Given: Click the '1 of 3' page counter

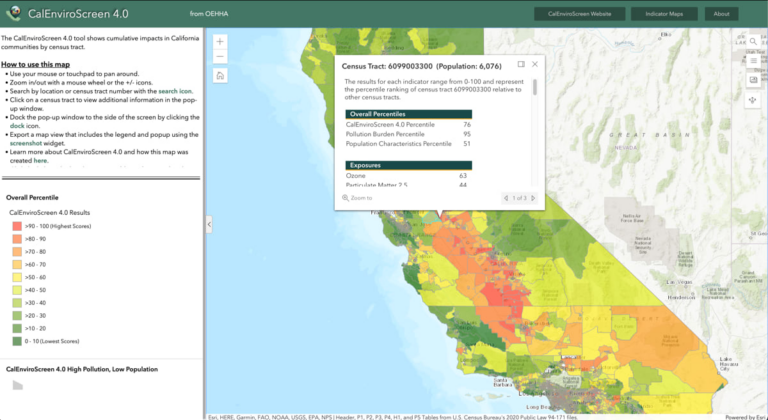Looking at the screenshot, I should point(520,198).
